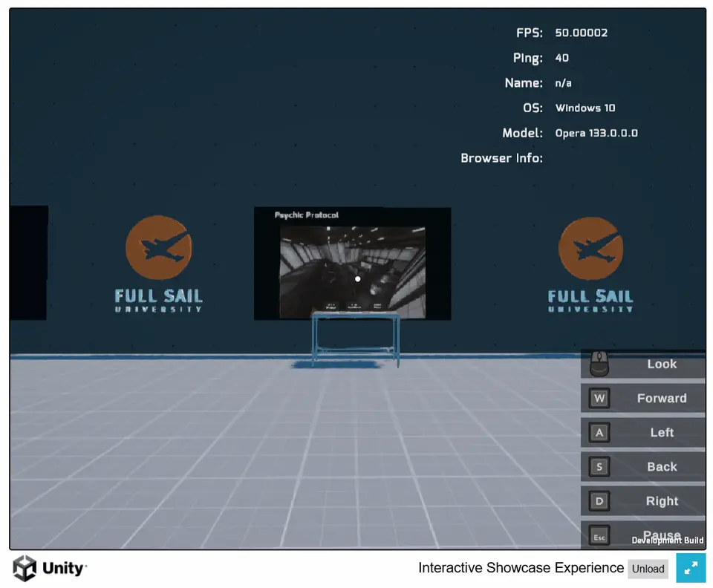
Task: Click the Development Build text
Action: click(668, 540)
